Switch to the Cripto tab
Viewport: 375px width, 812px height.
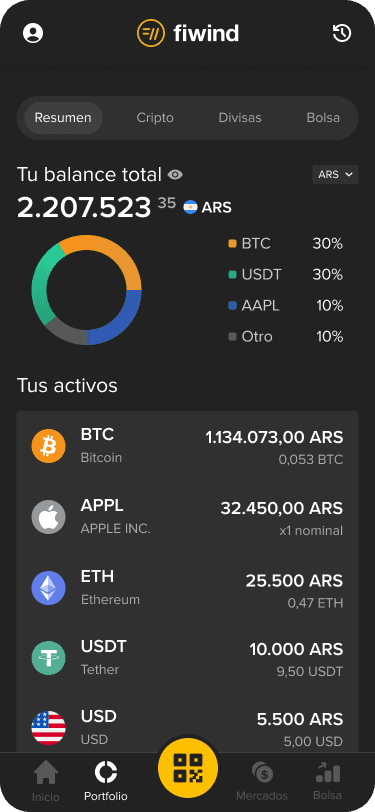(x=155, y=118)
